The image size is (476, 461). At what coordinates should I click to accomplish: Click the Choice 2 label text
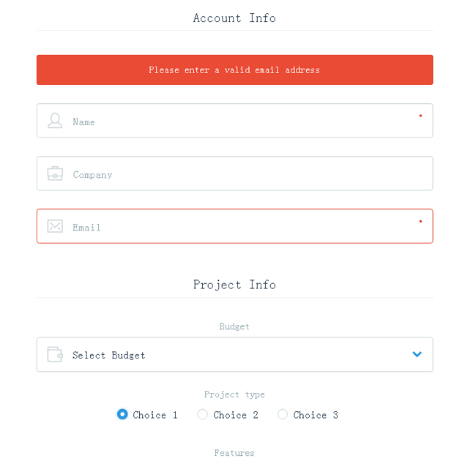[236, 415]
